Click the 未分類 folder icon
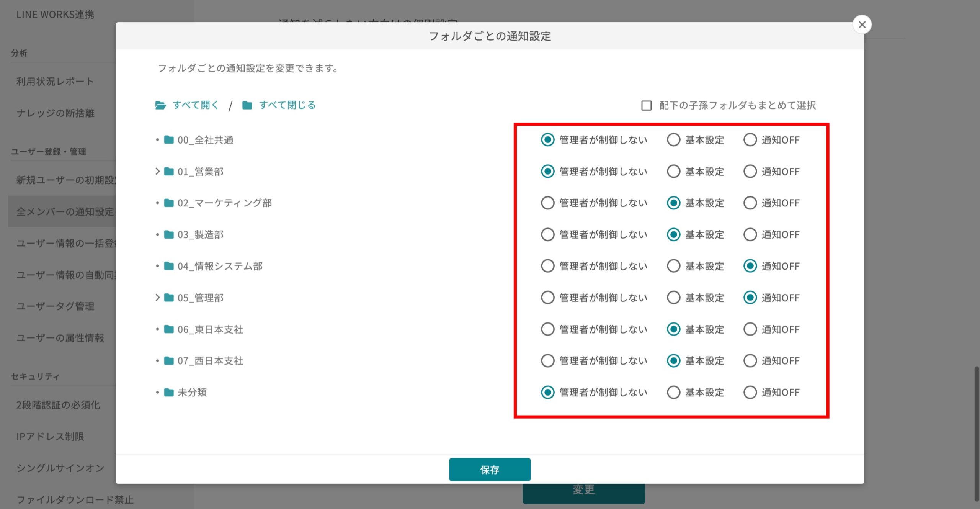The width and height of the screenshot is (980, 509). coord(169,392)
